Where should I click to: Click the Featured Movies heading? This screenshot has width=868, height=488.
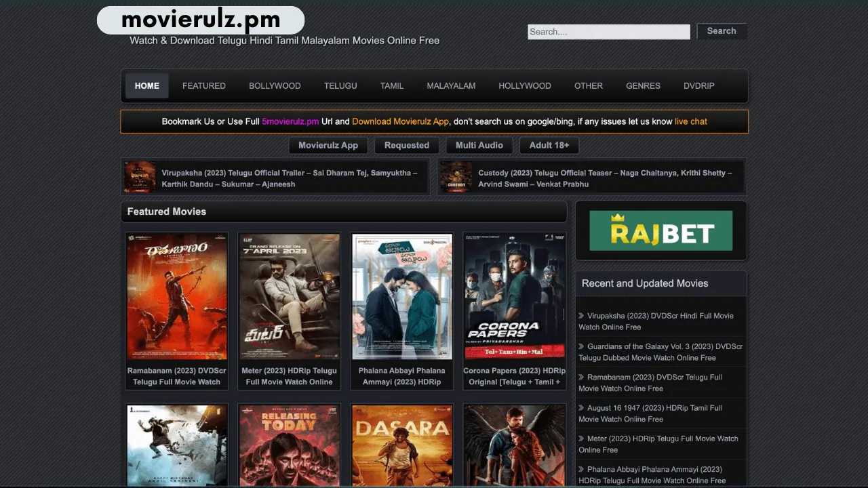point(167,211)
